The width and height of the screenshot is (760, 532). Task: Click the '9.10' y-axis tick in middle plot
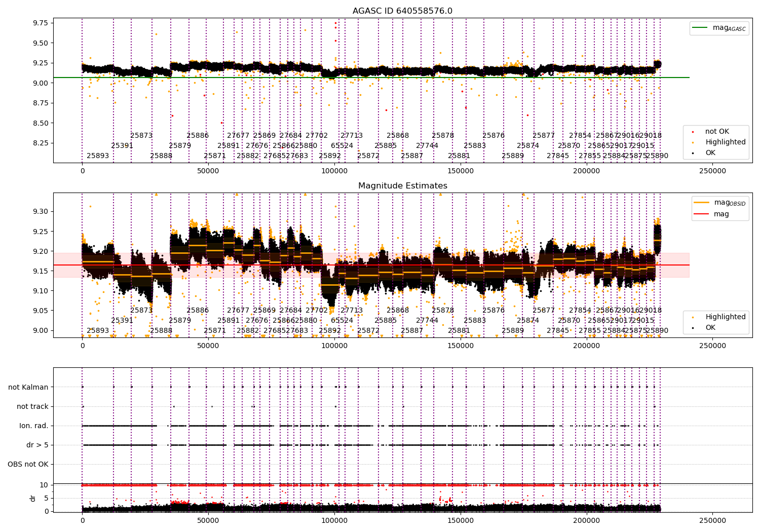click(40, 291)
